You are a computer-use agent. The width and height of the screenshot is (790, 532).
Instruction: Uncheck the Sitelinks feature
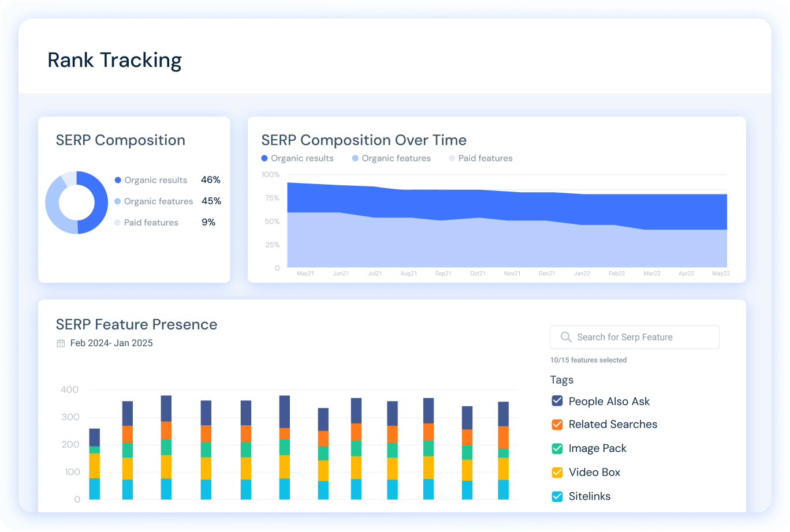coord(556,496)
